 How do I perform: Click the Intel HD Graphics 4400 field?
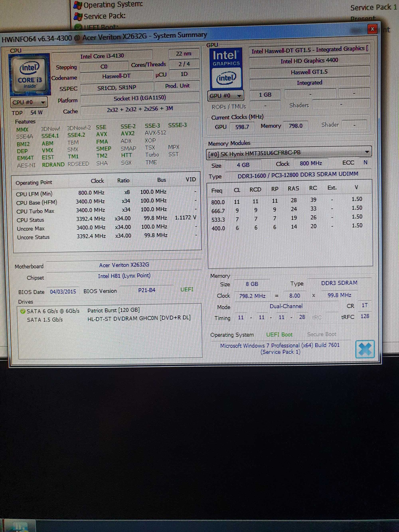coord(309,60)
